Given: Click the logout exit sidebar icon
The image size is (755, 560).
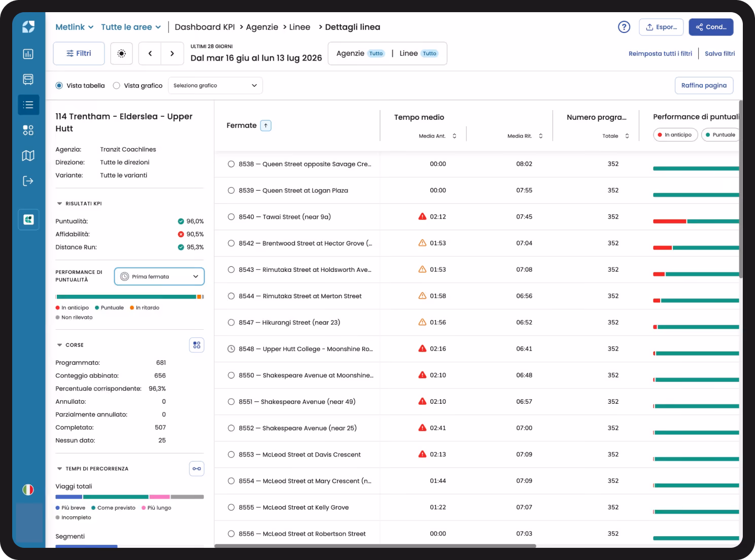Looking at the screenshot, I should coord(28,181).
